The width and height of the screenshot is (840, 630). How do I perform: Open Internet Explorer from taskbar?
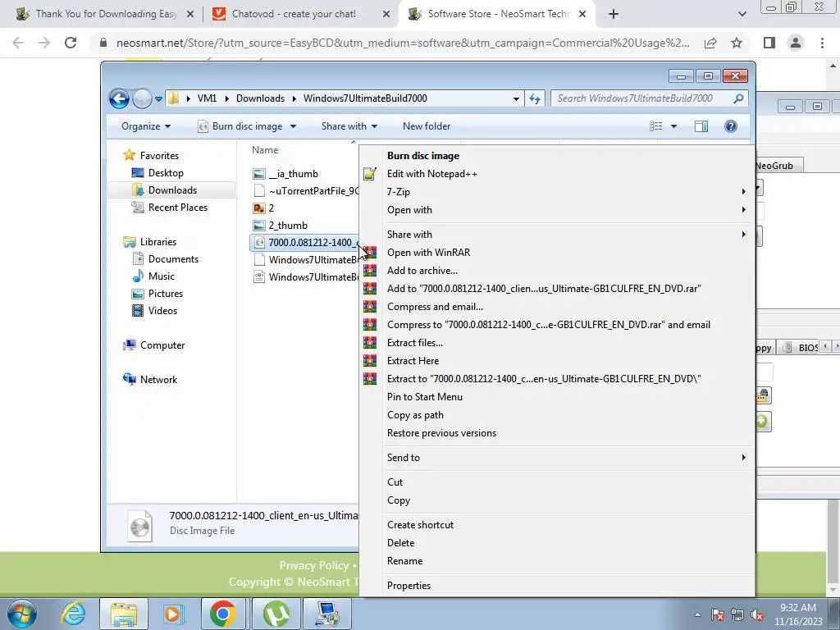[73, 614]
